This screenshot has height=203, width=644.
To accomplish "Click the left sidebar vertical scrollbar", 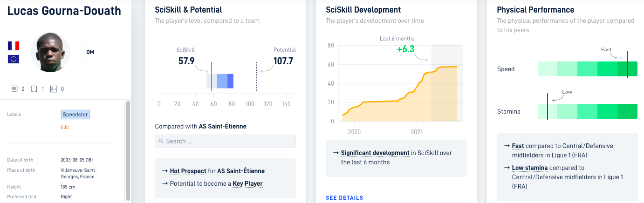I will 128,150.
